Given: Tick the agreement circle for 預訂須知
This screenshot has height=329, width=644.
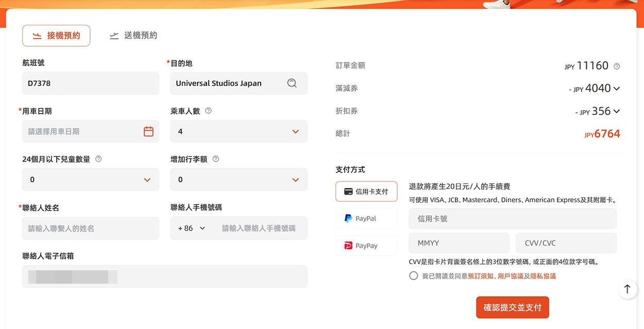Looking at the screenshot, I should pyautogui.click(x=413, y=276).
